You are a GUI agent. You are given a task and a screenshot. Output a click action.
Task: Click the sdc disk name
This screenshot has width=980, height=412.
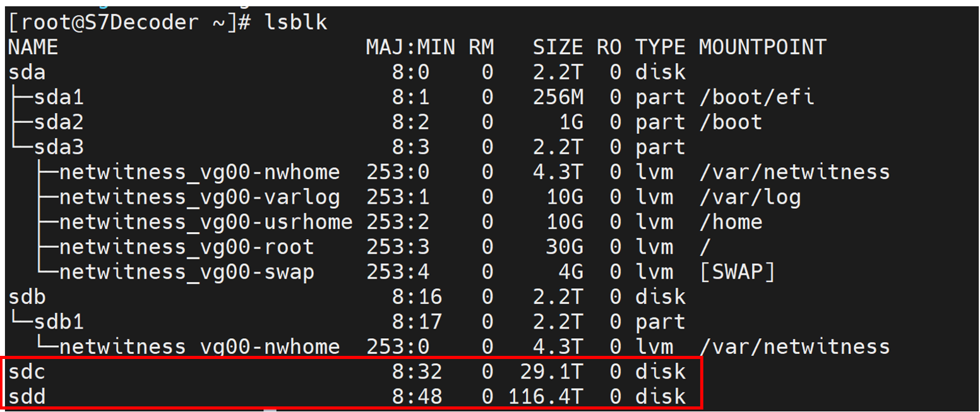[x=27, y=372]
